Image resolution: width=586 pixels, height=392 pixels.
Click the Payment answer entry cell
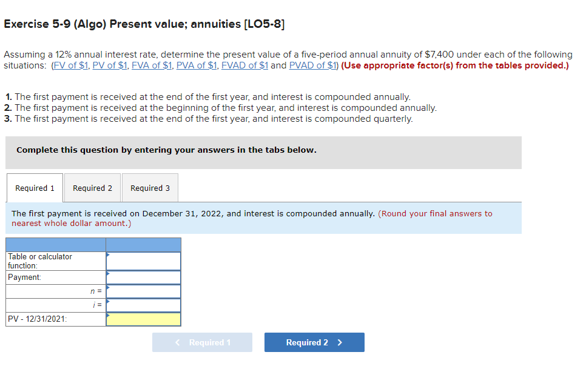pyautogui.click(x=146, y=277)
